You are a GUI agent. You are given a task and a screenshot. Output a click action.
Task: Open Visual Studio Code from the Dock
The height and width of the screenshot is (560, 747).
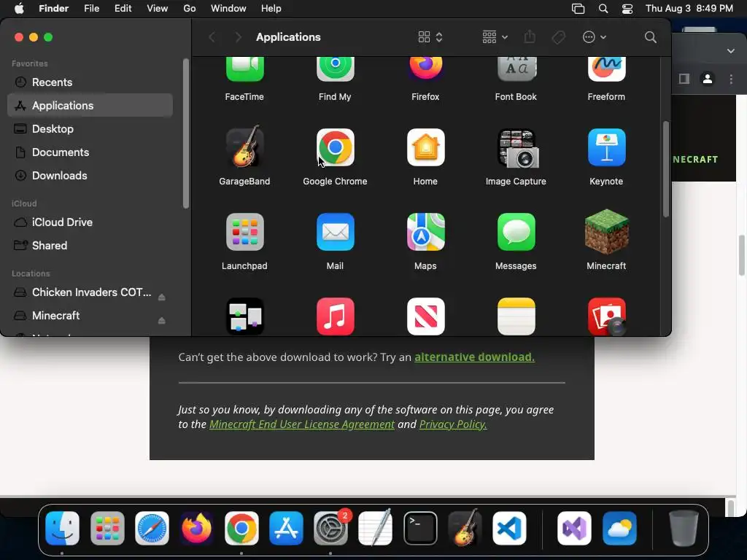coord(509,528)
